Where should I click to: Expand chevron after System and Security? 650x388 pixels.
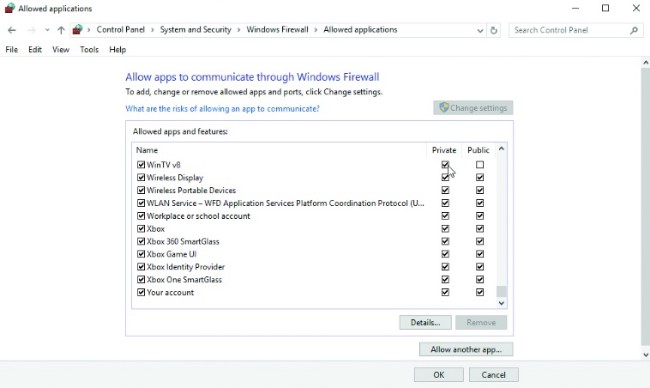(x=239, y=30)
